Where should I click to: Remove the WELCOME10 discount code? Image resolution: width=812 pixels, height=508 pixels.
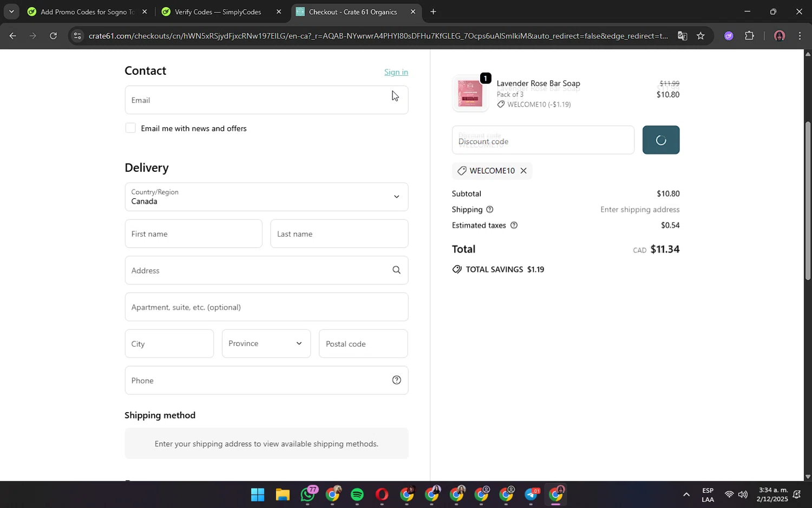(x=523, y=171)
